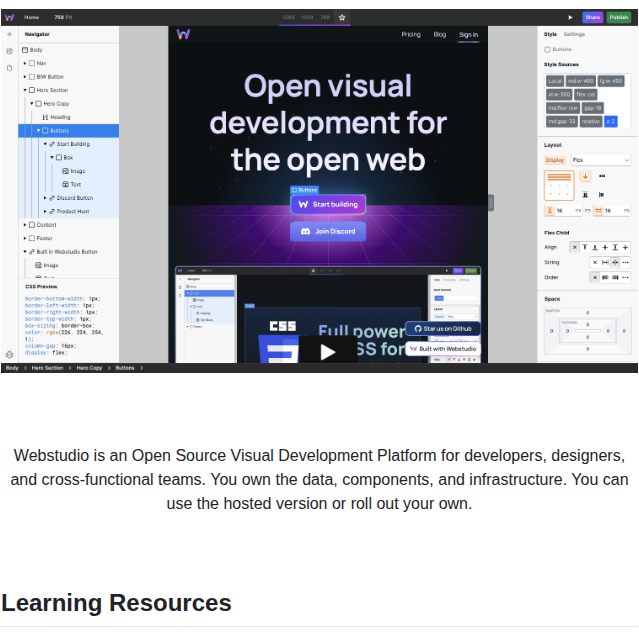Open the add component plus icon in left sidebar
Screen dimensions: 639x640
9,34
